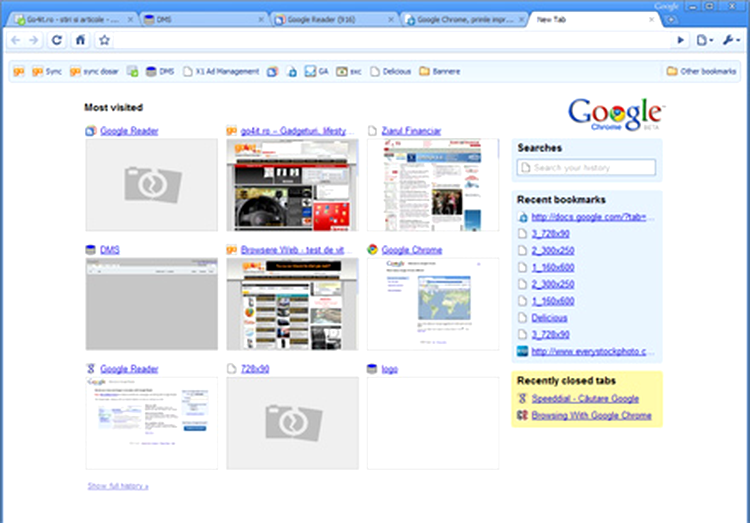The width and height of the screenshot is (750, 523).
Task: Expand the Other bookmarks folder
Action: (x=701, y=71)
